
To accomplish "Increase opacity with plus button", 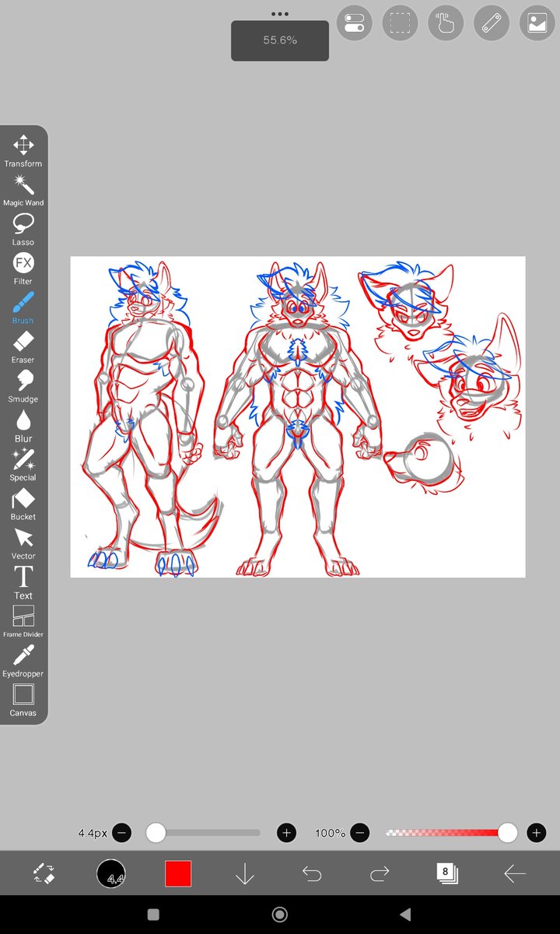I will tap(536, 833).
